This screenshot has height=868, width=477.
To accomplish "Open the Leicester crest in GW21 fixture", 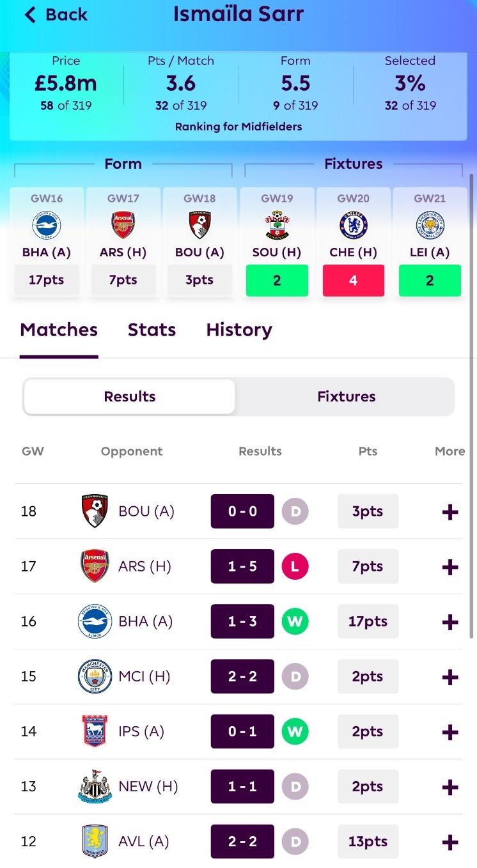I will [x=430, y=226].
